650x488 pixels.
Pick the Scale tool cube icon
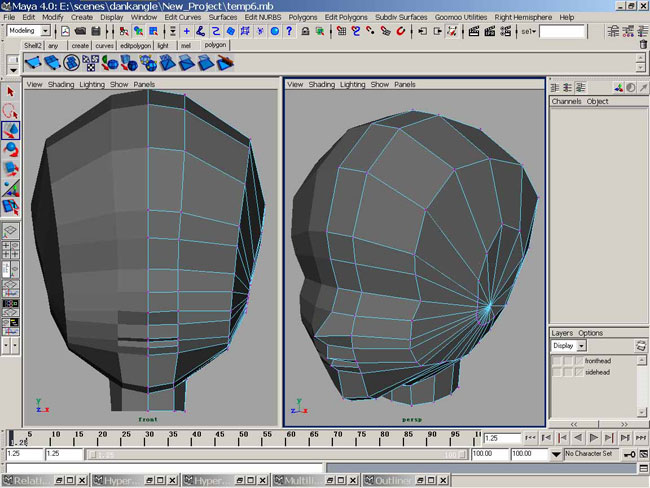(11, 169)
